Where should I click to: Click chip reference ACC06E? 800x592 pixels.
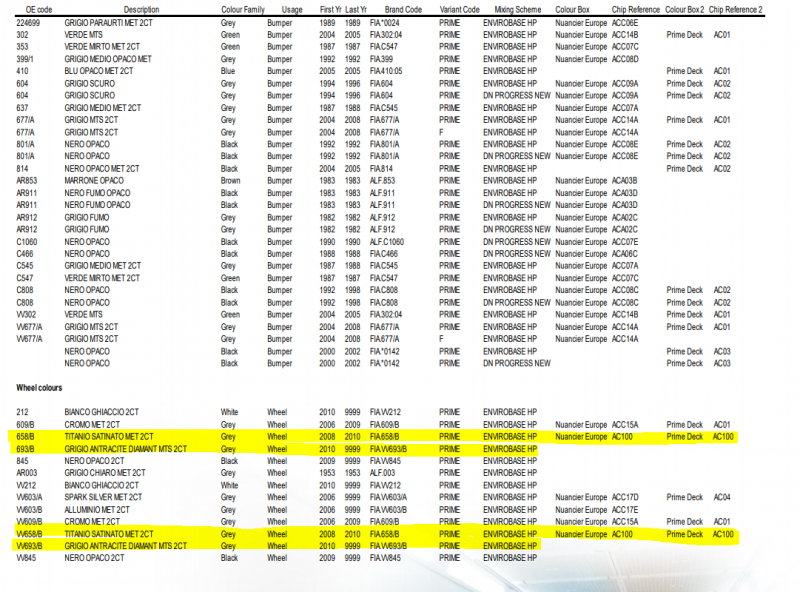tap(625, 21)
